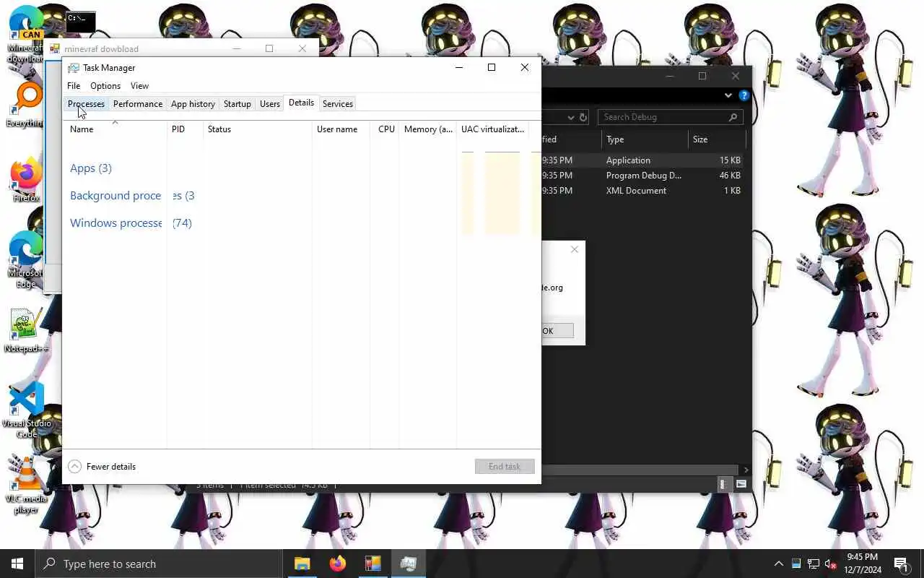Open the View menu in Task Manager
924x578 pixels.
[139, 86]
